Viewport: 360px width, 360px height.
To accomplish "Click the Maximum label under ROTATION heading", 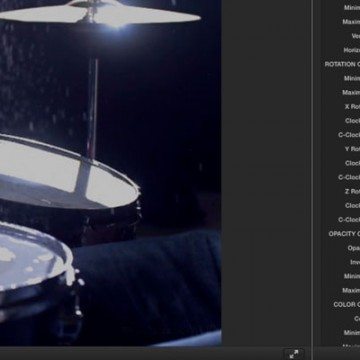I will [351, 92].
